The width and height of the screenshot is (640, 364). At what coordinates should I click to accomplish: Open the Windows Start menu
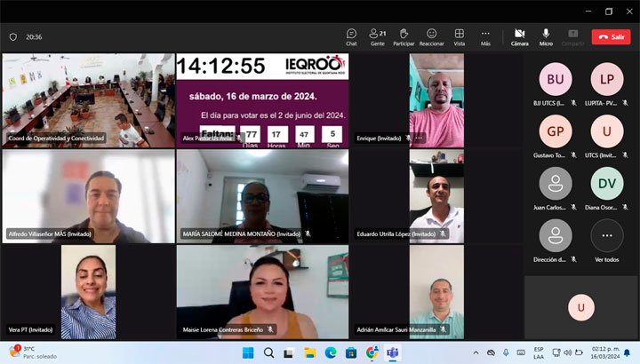[248, 352]
